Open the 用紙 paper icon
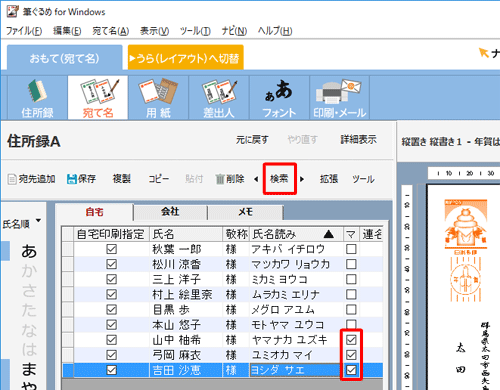 coord(158,98)
